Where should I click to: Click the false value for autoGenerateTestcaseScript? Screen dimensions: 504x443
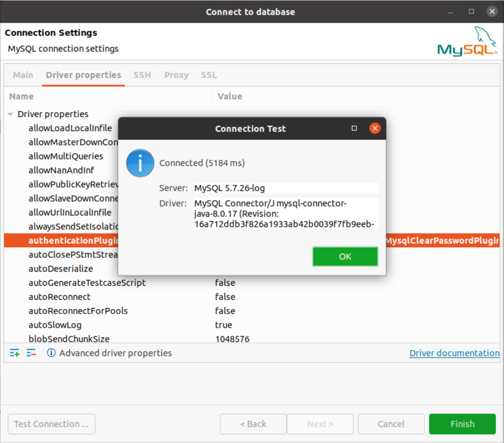[225, 283]
